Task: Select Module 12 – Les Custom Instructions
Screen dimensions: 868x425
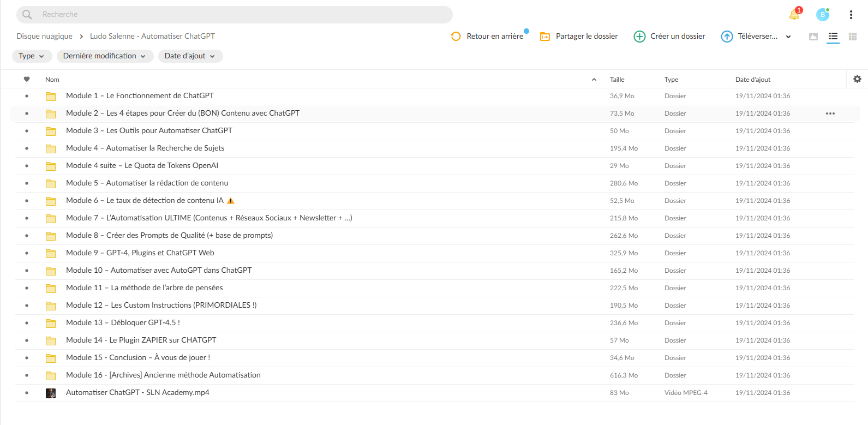Action: pos(161,306)
